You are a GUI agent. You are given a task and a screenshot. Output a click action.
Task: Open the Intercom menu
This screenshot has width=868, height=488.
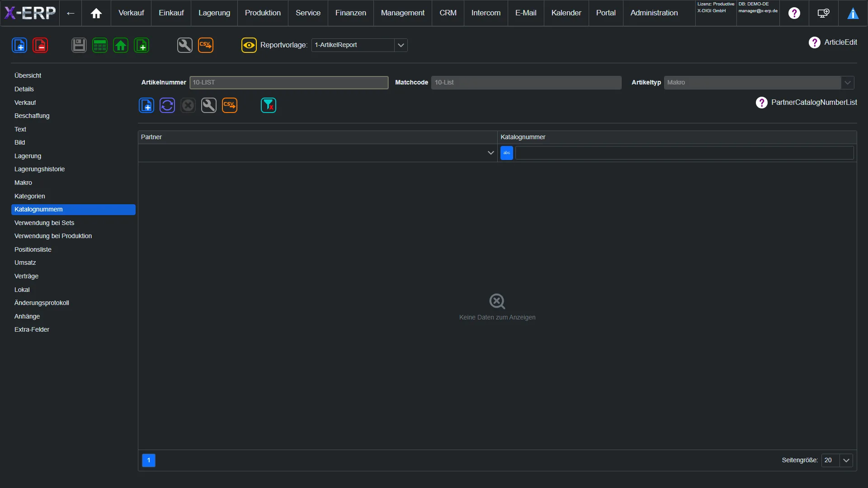[486, 13]
